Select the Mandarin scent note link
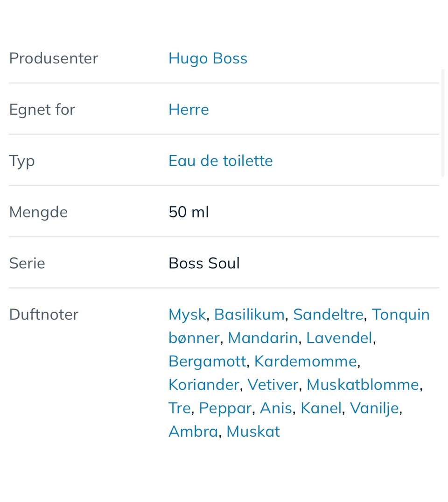The height and width of the screenshot is (502, 448). pyautogui.click(x=263, y=338)
